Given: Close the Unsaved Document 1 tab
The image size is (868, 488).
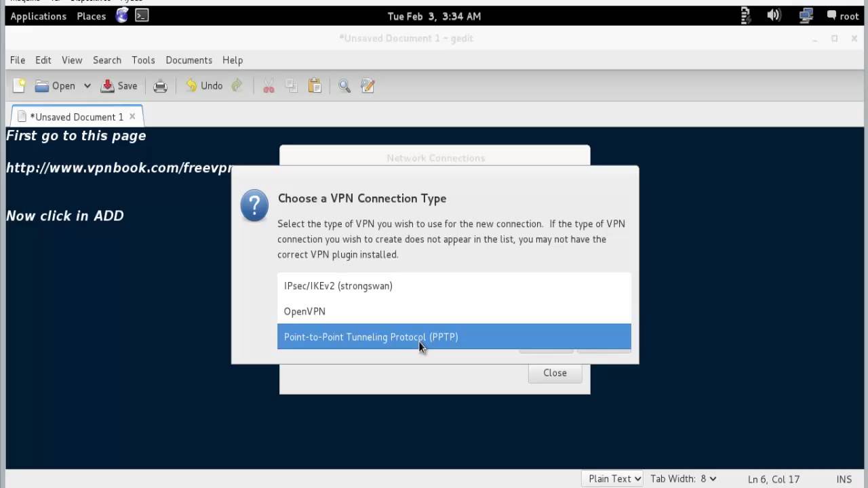Looking at the screenshot, I should [x=132, y=117].
